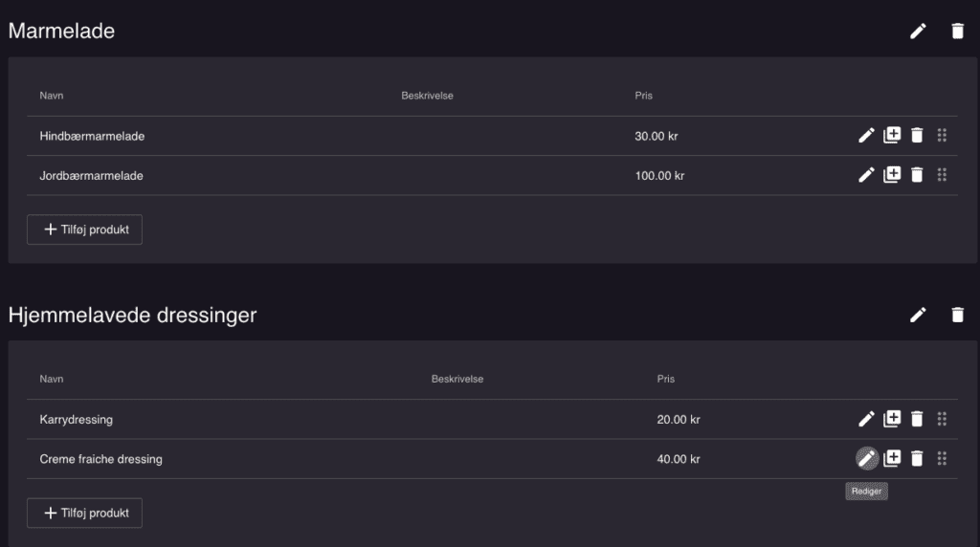Duplicate the Hindbærmarmelade product
This screenshot has height=547, width=980.
[x=892, y=136]
